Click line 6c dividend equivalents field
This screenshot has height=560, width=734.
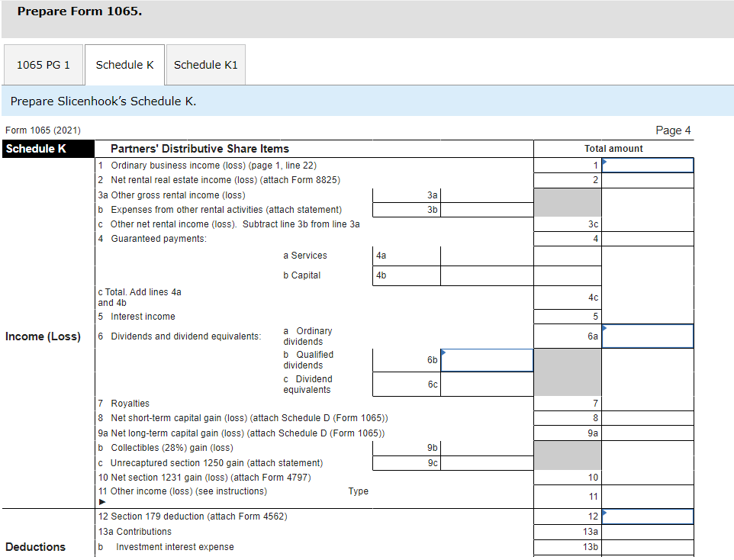[487, 384]
